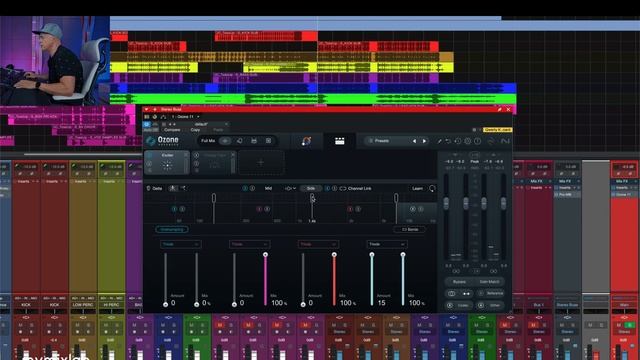Click the third crossover frequency handle
The width and height of the screenshot is (640, 360).
[x=396, y=198]
